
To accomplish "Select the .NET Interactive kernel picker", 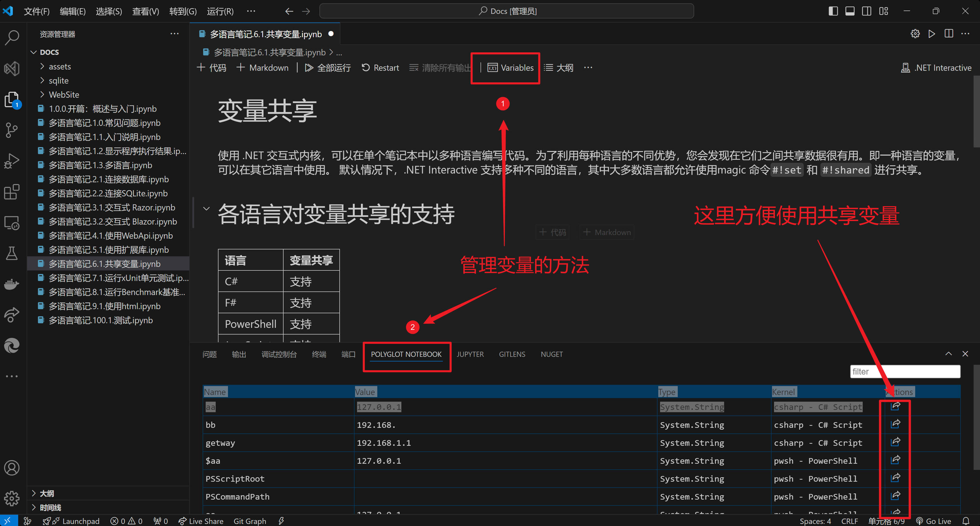I will [936, 68].
